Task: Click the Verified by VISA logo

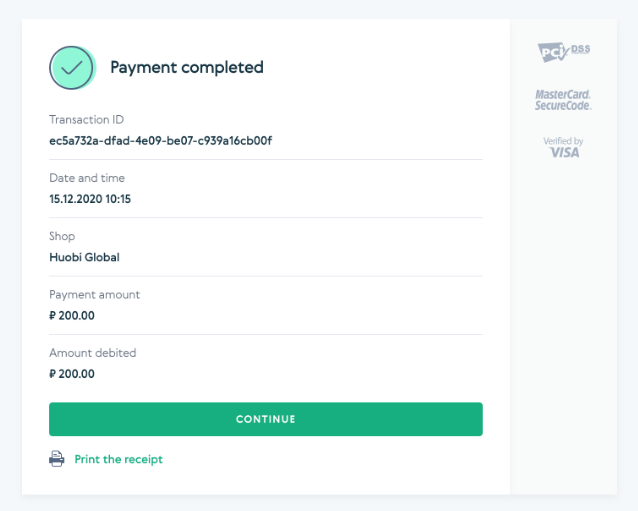Action: pyautogui.click(x=564, y=147)
